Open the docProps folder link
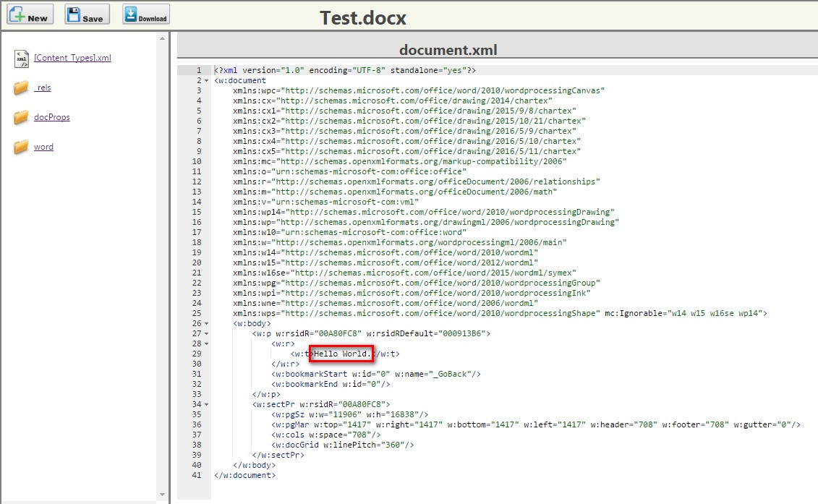This screenshot has height=504, width=818. pos(52,117)
